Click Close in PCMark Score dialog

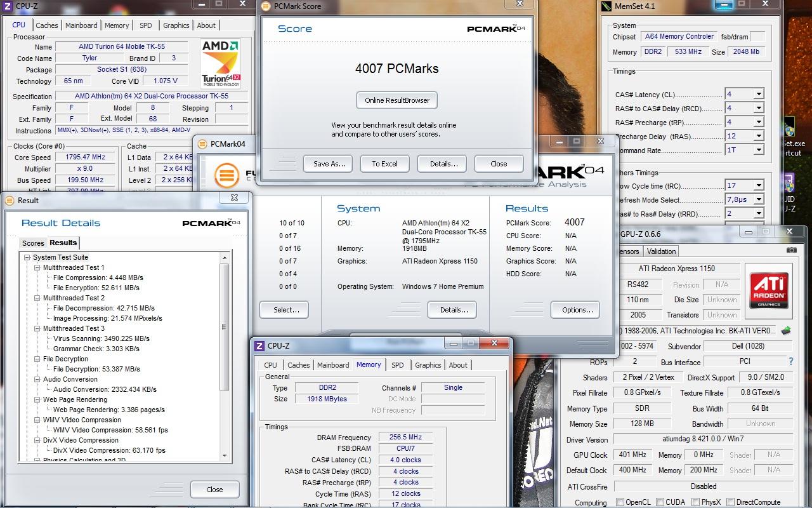(x=499, y=164)
